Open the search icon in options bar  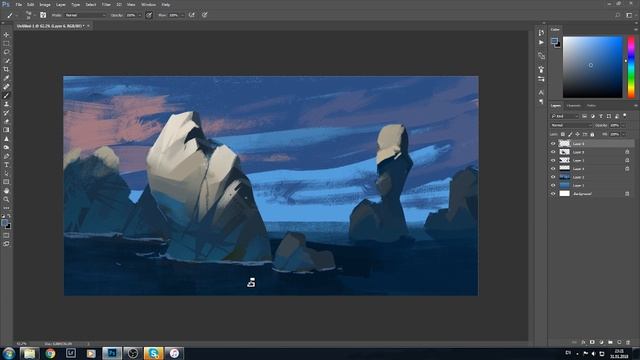(618, 15)
